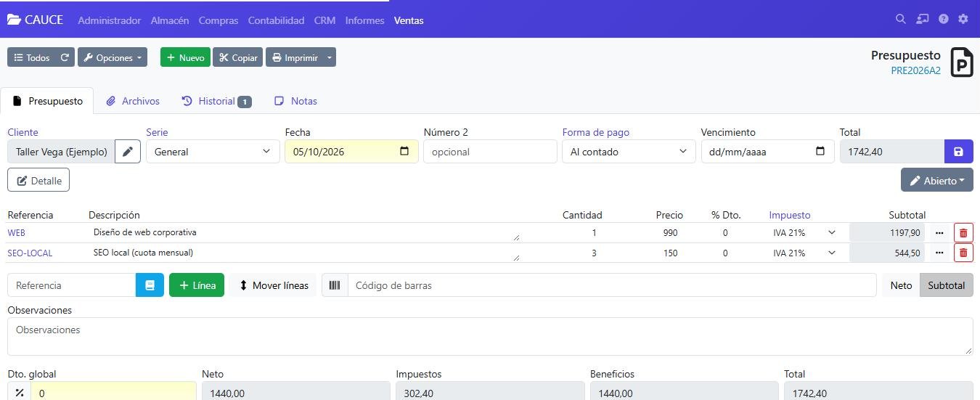Expand the Opciones dropdown
The height and width of the screenshot is (400, 980).
tap(113, 57)
